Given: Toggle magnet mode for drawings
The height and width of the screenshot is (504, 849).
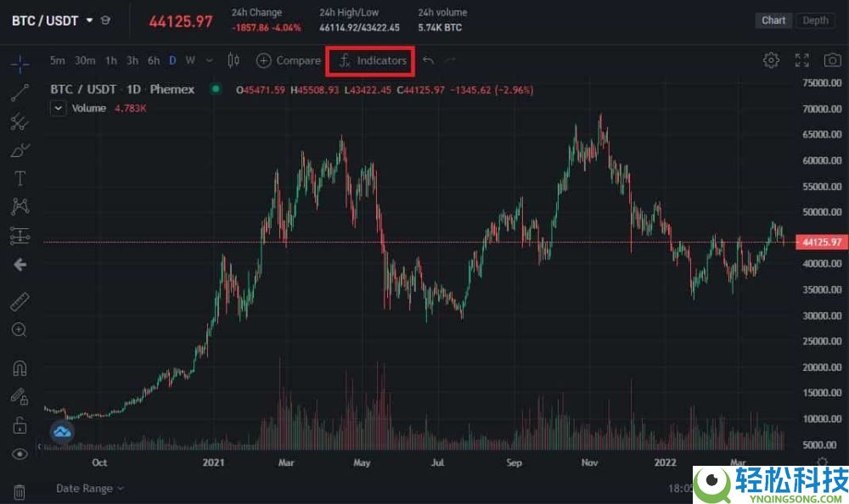Looking at the screenshot, I should (20, 368).
